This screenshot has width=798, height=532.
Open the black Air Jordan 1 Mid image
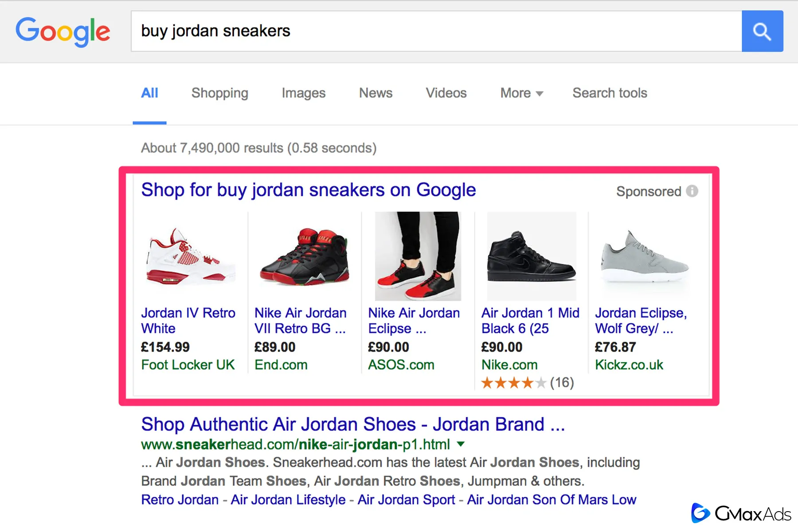pos(531,256)
